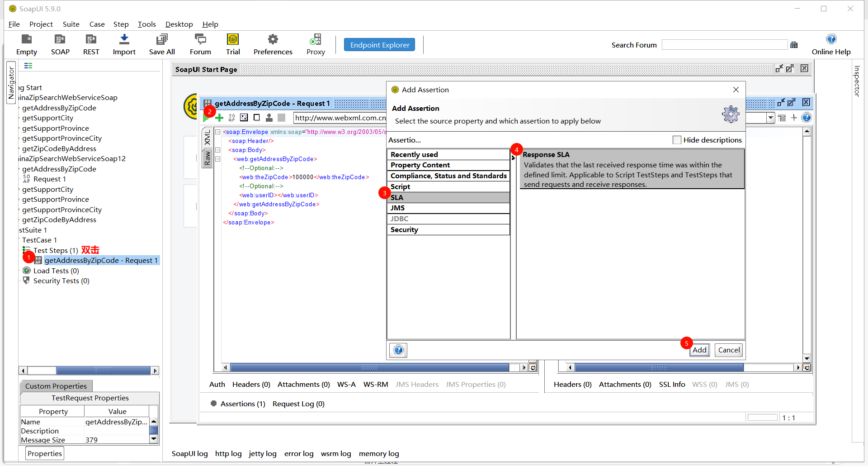The image size is (868, 466).
Task: Close the SoapUI Start Page panel
Action: 804,68
